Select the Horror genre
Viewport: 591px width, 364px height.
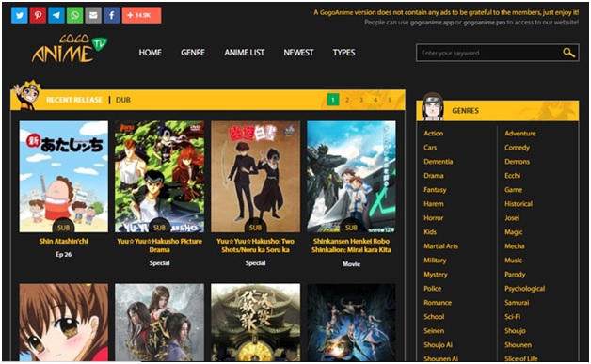coord(434,218)
